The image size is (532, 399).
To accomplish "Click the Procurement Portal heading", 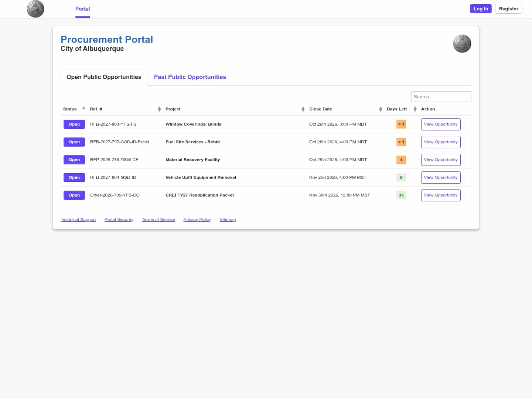I will point(107,40).
